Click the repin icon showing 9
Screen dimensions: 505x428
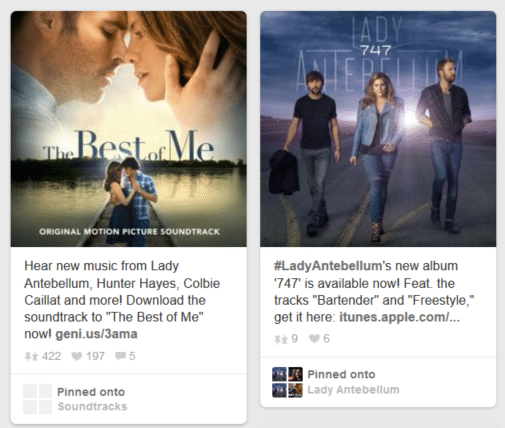click(x=281, y=339)
